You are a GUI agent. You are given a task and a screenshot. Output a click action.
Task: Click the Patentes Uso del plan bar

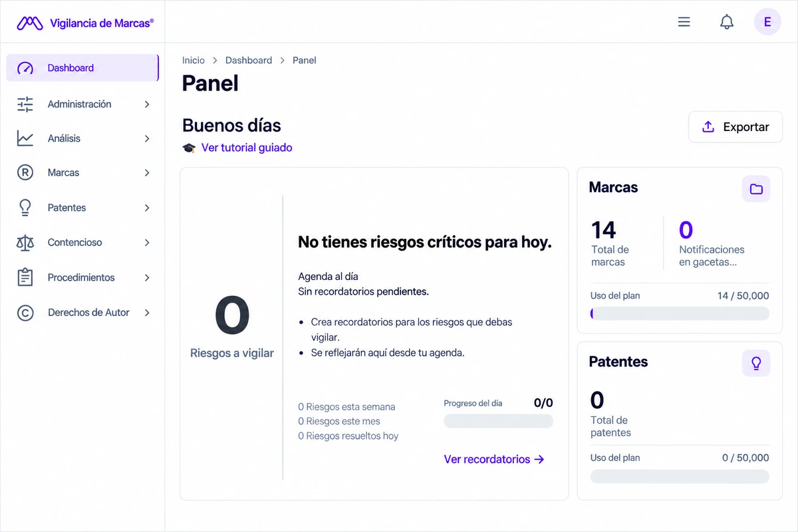pyautogui.click(x=680, y=476)
